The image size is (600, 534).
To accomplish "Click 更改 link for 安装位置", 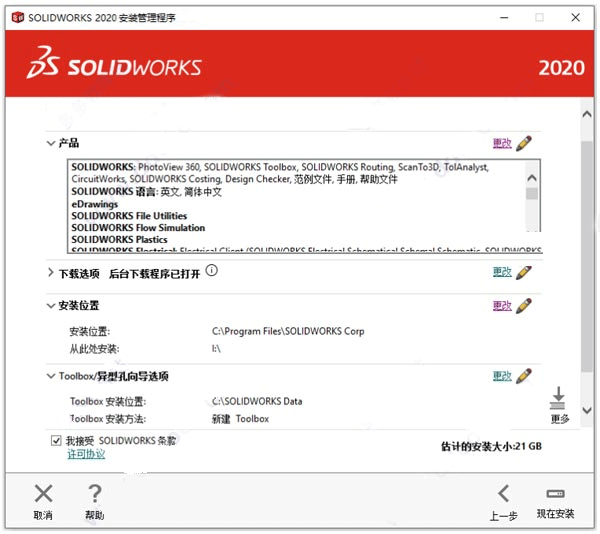I will pos(502,306).
